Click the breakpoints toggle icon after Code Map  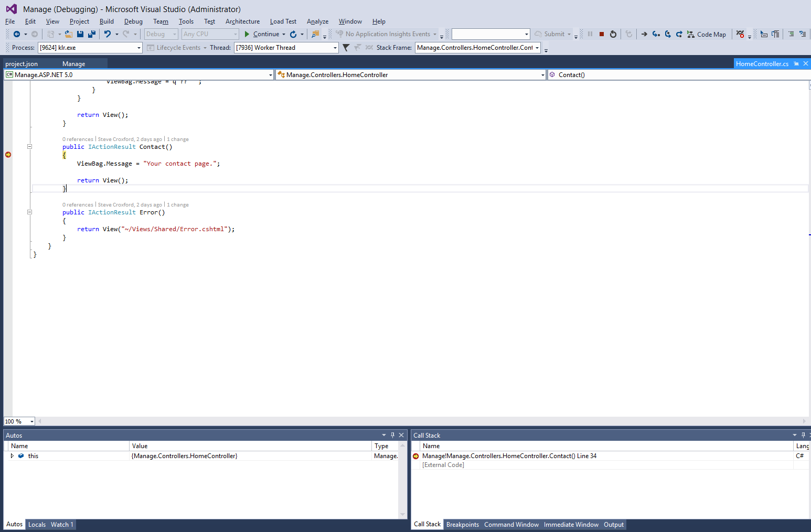(x=740, y=34)
